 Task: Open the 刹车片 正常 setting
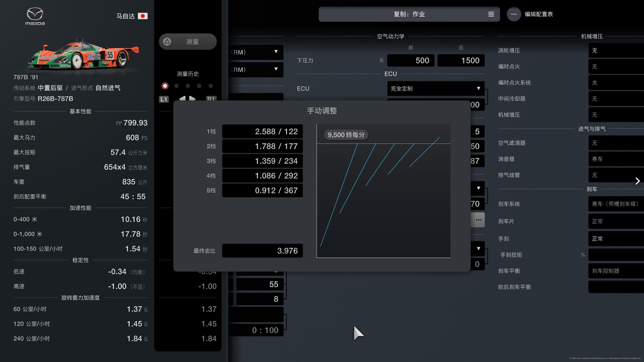[616, 221]
